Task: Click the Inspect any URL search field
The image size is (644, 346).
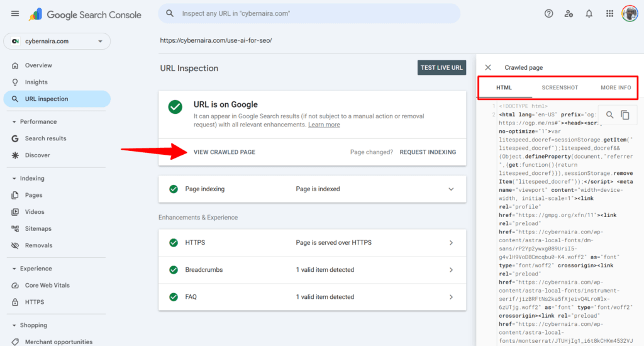Action: 309,14
